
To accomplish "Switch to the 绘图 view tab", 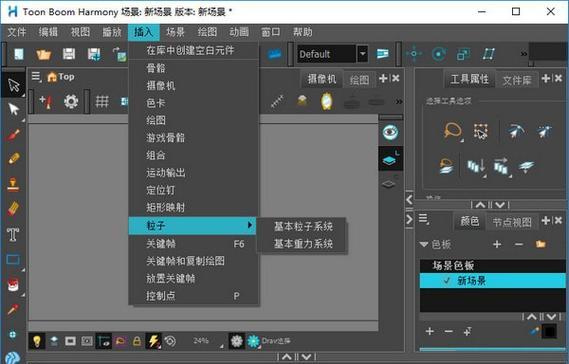I will (359, 79).
